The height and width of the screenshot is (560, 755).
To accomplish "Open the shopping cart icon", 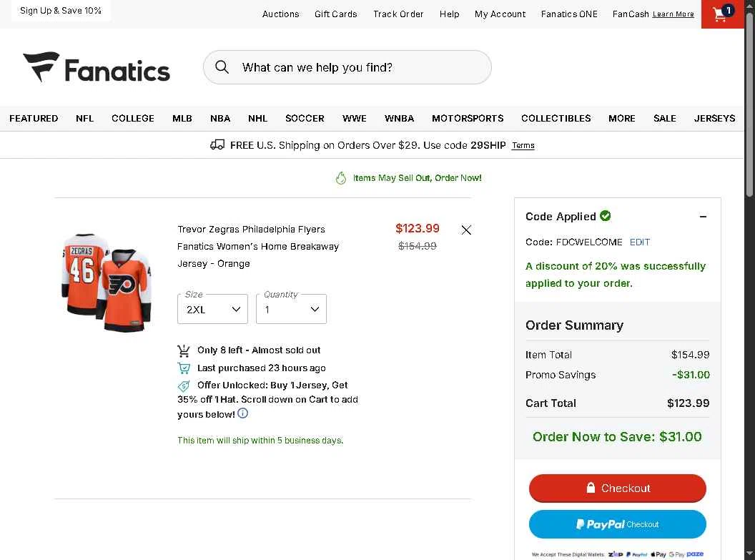I will point(721,14).
